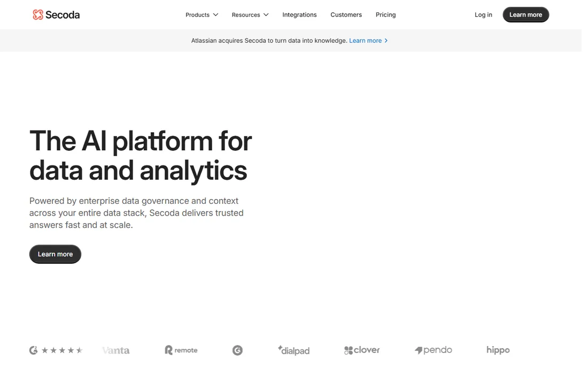Click the remote customer logo

181,350
